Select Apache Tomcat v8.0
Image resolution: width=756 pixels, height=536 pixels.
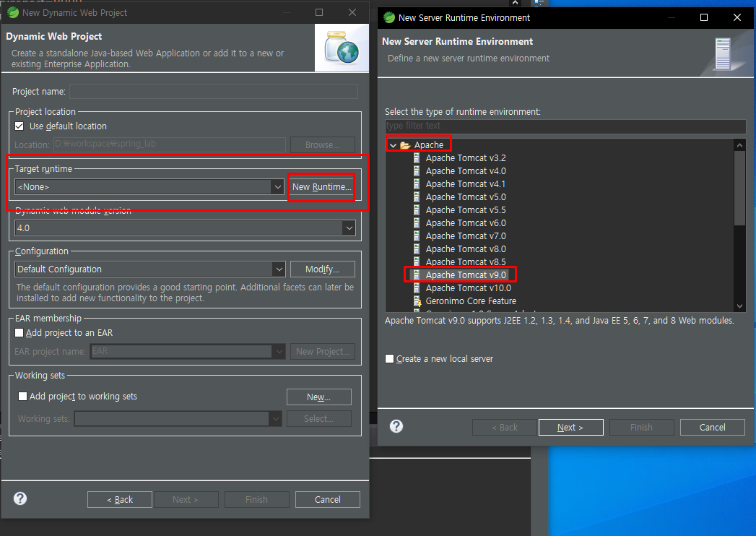[x=466, y=249]
